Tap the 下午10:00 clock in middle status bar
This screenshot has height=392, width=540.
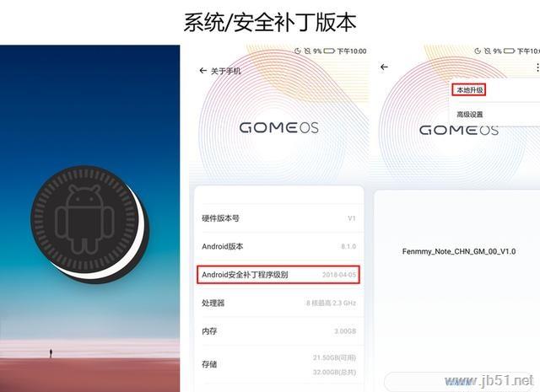[352, 51]
